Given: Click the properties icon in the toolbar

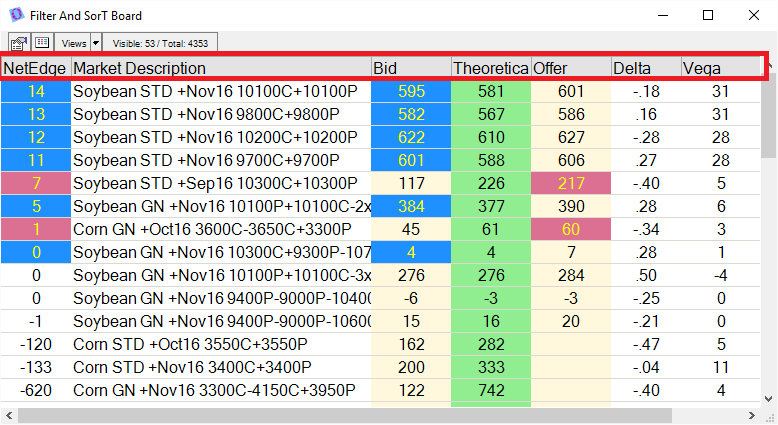Looking at the screenshot, I should click(x=18, y=43).
